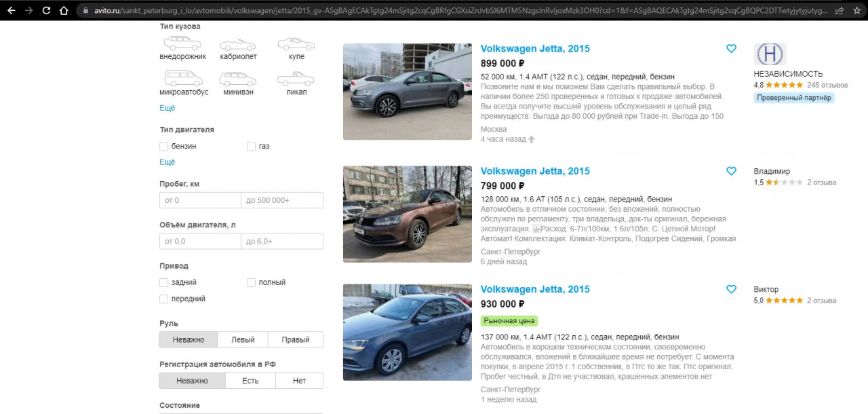
Task: Click the mileage 'от 0' input field
Action: coord(200,200)
